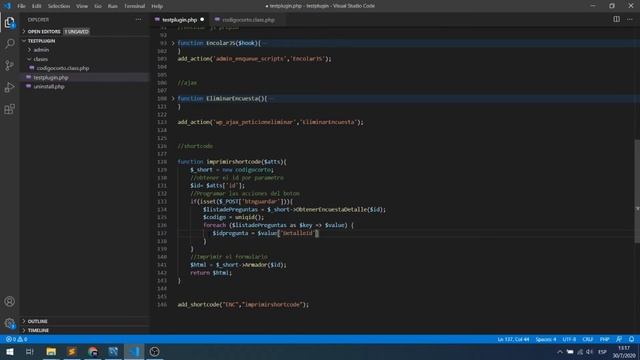Show hidden system tray icons
This screenshot has width=640, height=360.
point(560,352)
